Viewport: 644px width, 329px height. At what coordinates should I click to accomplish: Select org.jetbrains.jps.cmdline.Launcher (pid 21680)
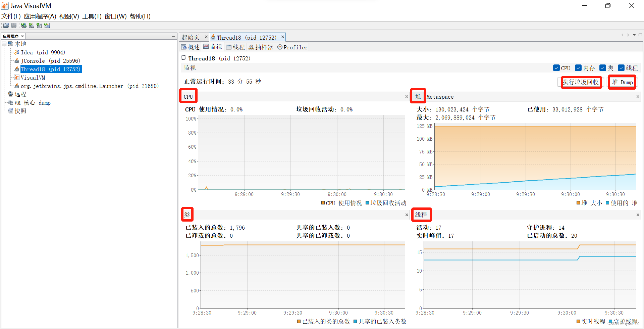tap(90, 86)
